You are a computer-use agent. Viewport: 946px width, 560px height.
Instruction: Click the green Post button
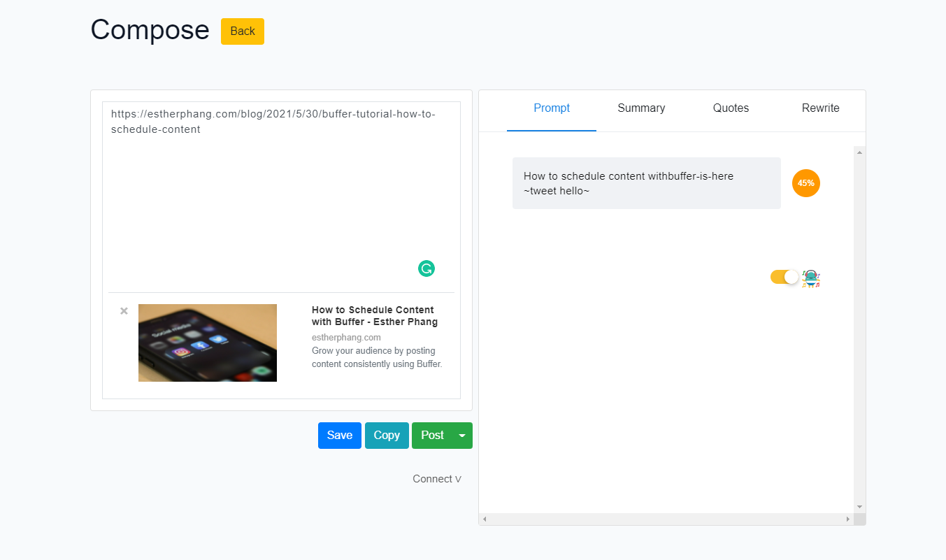click(432, 436)
